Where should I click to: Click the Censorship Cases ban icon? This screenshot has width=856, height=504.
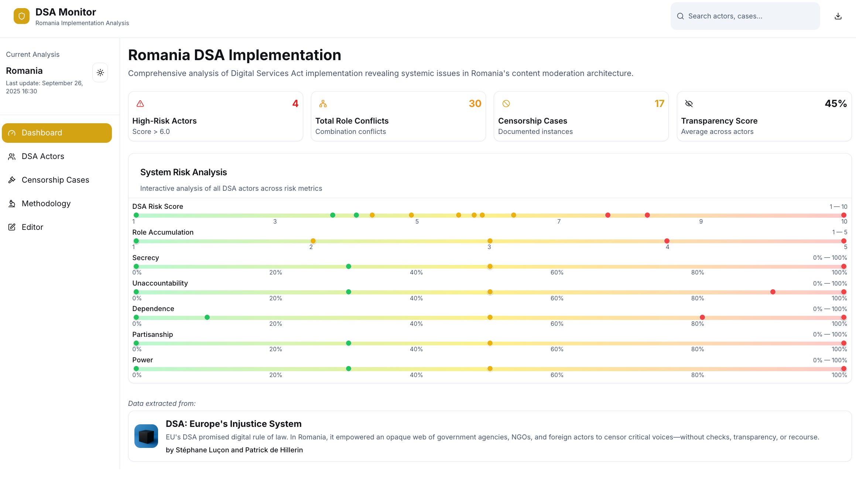tap(506, 104)
